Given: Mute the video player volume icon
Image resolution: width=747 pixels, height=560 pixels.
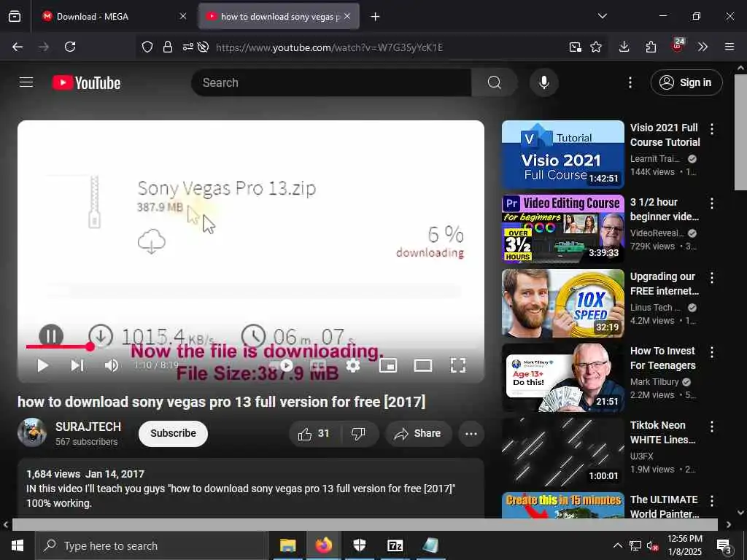Looking at the screenshot, I should tap(112, 365).
